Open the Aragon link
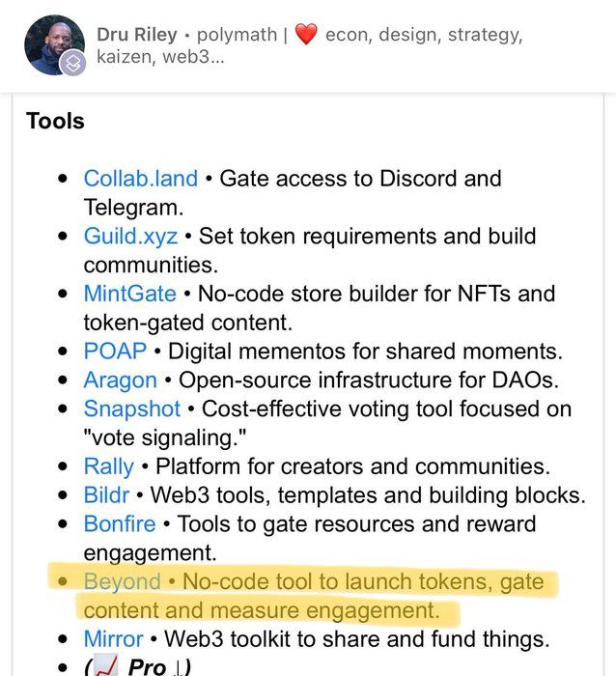Viewport: 616px width, 676px height. pos(121,380)
